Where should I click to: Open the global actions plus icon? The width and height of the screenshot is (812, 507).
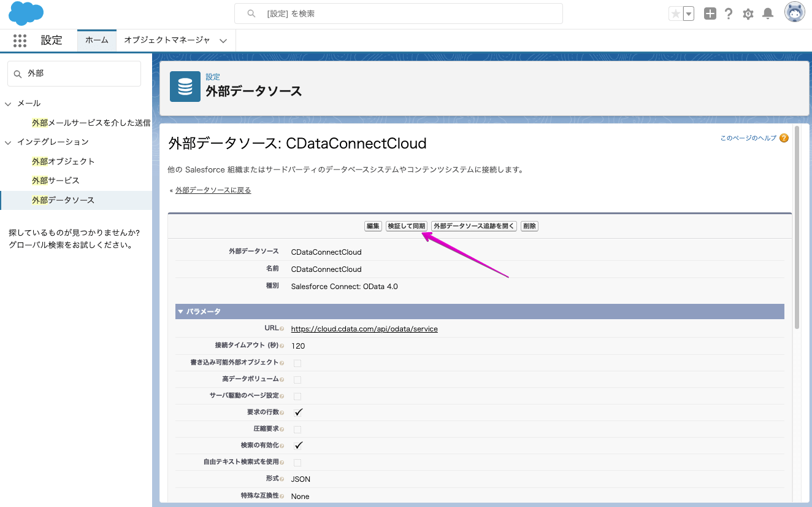pos(710,14)
